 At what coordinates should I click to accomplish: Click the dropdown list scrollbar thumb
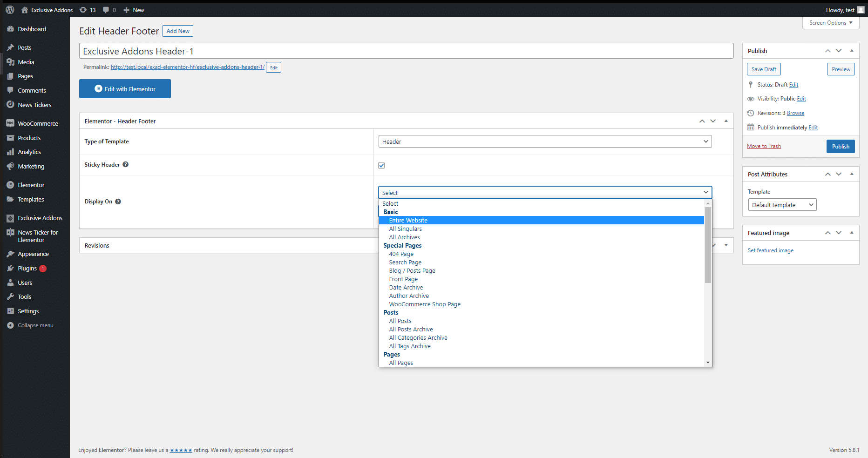(708, 245)
